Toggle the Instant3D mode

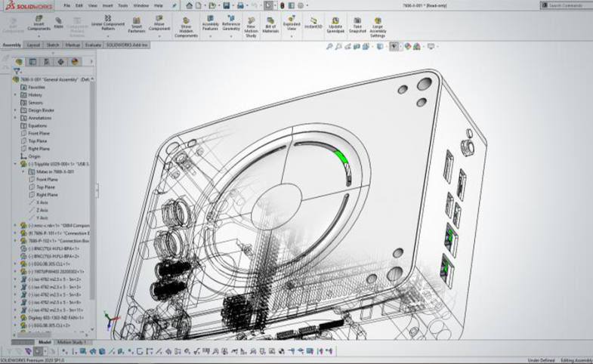313,23
